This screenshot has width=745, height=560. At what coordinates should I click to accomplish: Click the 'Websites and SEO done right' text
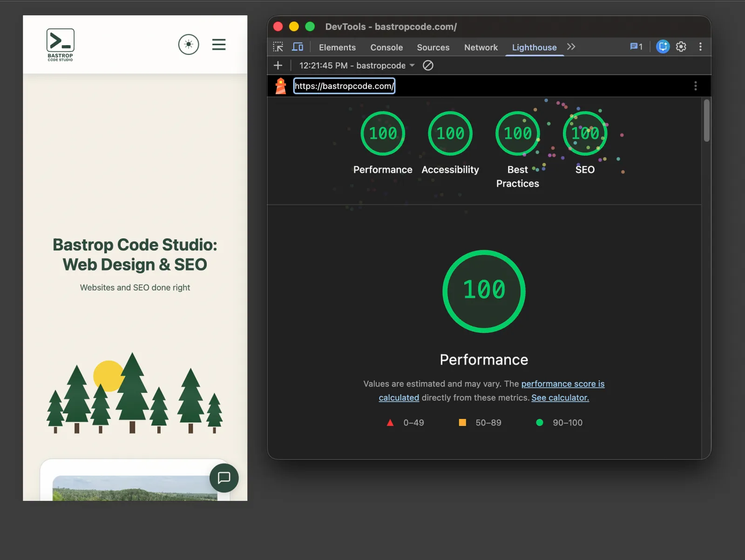(135, 288)
